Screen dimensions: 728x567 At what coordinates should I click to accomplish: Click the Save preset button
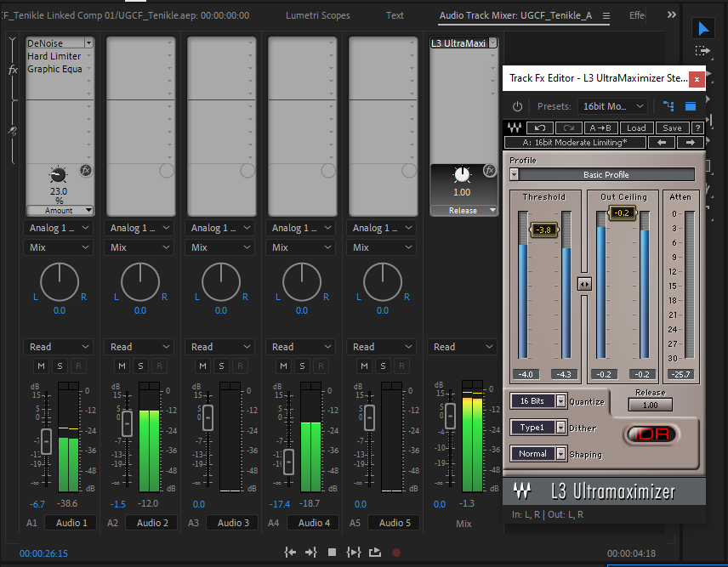672,128
